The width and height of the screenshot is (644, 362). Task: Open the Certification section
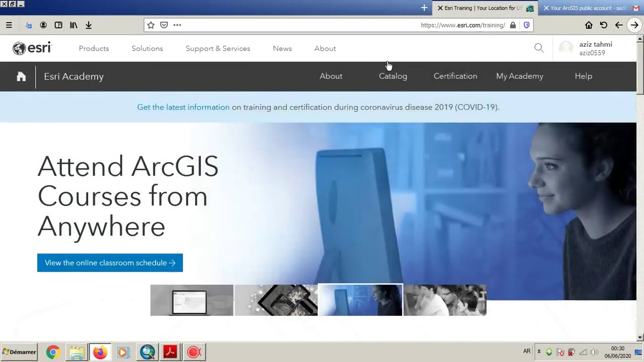tap(455, 76)
